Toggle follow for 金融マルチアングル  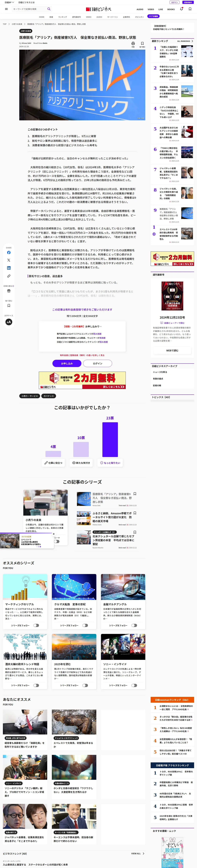coord(134,625)
